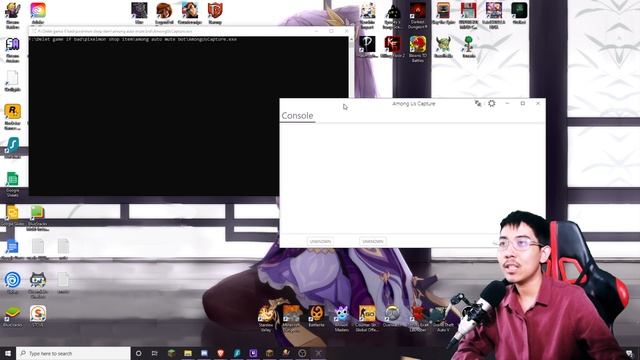Open the Terraria tree icon shortcut
Image resolution: width=640 pixels, height=360 pixels.
pyautogui.click(x=469, y=47)
